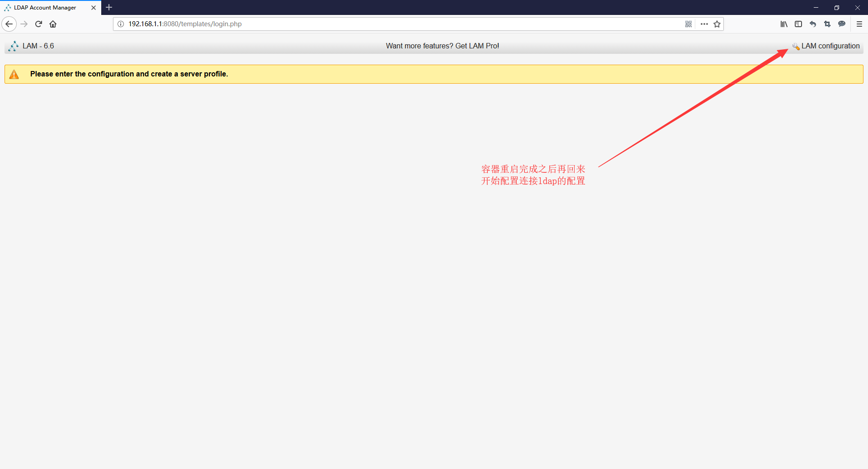
Task: Click the 'Want more features? Get LAM Pro!' link
Action: (x=442, y=46)
